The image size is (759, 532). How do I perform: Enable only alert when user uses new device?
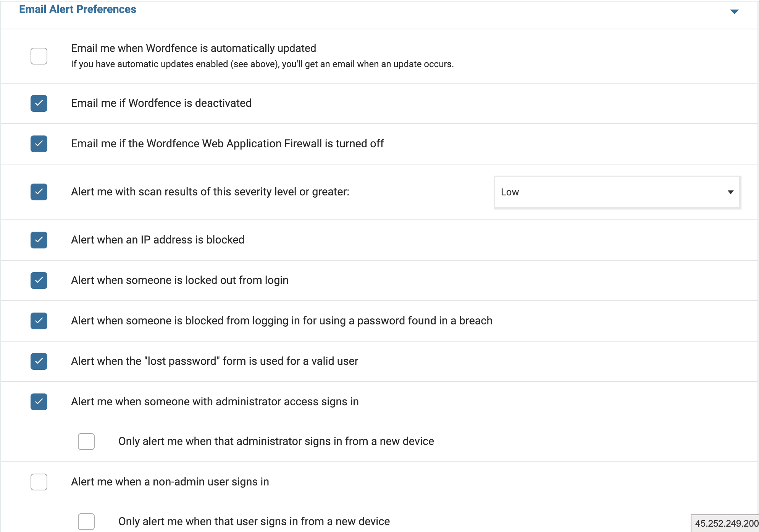86,522
